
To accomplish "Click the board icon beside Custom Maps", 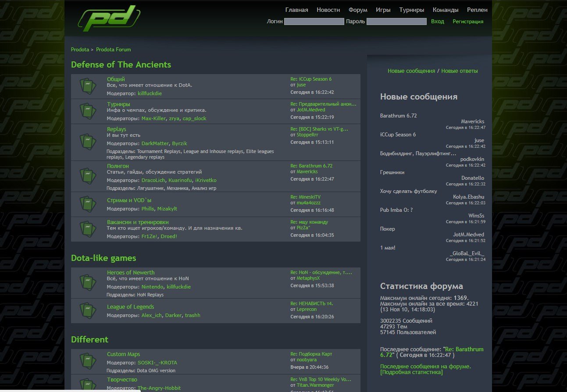I will [x=88, y=361].
